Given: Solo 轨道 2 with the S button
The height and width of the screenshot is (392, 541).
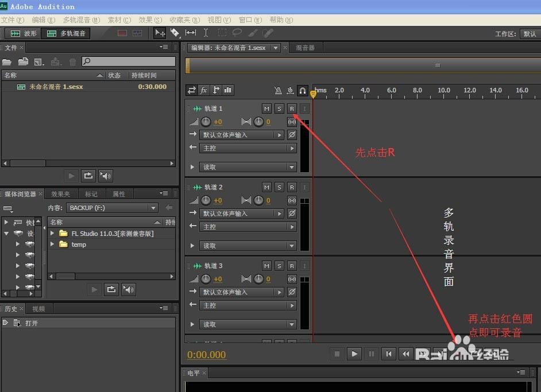Looking at the screenshot, I should click(x=279, y=187).
